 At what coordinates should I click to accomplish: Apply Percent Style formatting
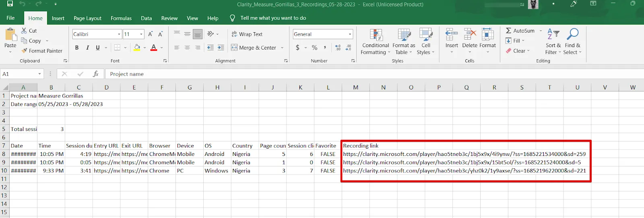tap(315, 48)
